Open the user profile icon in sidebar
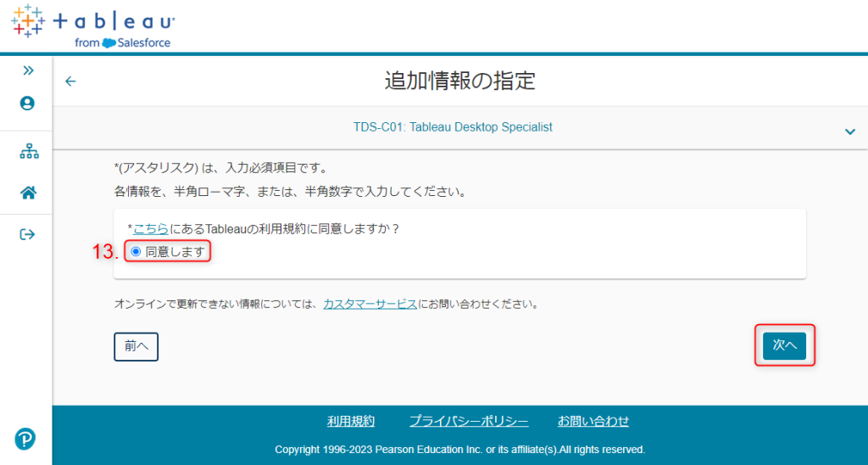 27,104
